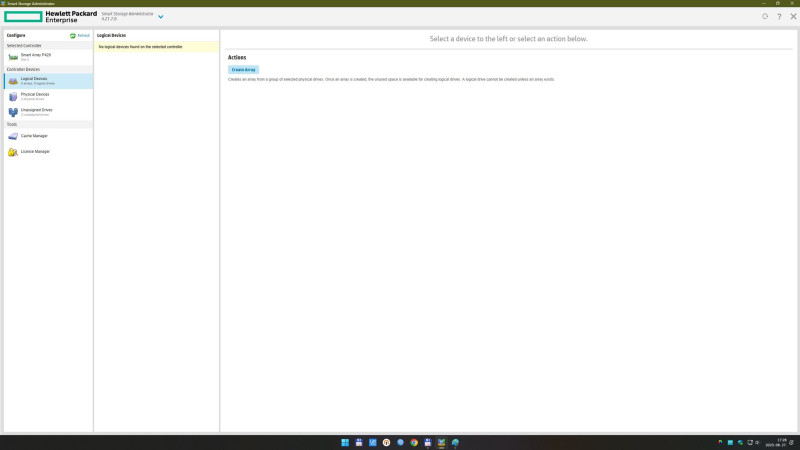The image size is (800, 450).
Task: Click the Create Array button
Action: [x=243, y=69]
